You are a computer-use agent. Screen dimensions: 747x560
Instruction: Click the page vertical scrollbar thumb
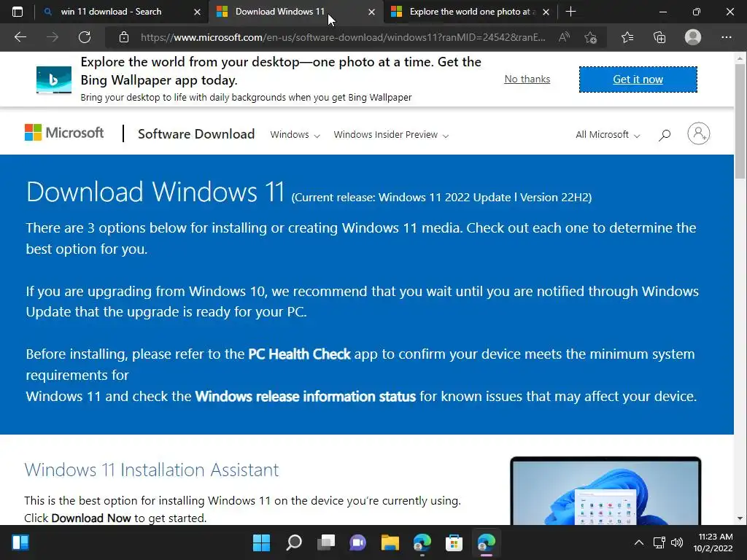coord(740,122)
